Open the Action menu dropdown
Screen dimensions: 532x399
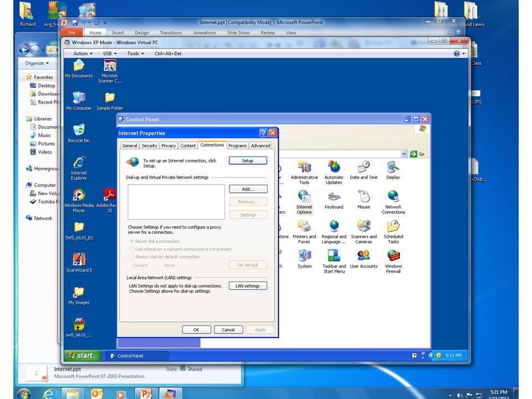pos(83,54)
